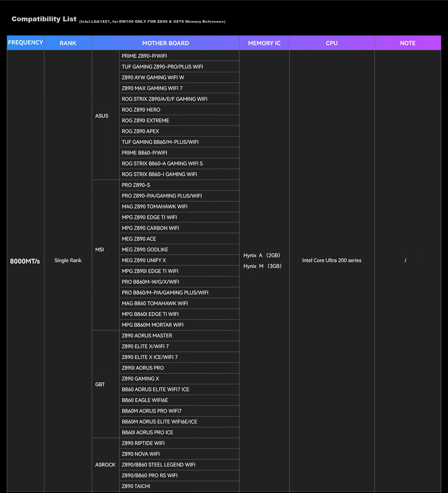Screen dimensions: 448x493
Task: Select Z890 TAICHI row
Action: click(x=179, y=486)
